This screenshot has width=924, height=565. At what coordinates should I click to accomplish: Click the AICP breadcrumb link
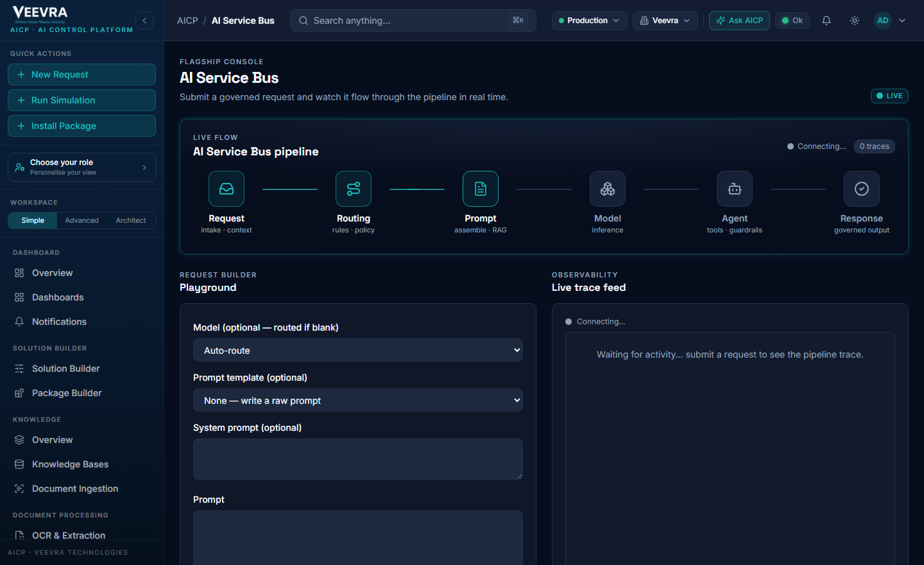(x=187, y=21)
